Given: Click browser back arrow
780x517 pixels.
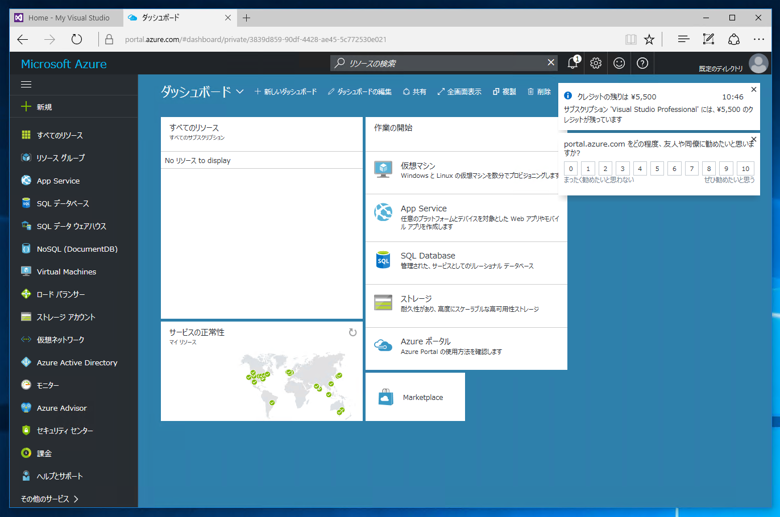Looking at the screenshot, I should [23, 39].
